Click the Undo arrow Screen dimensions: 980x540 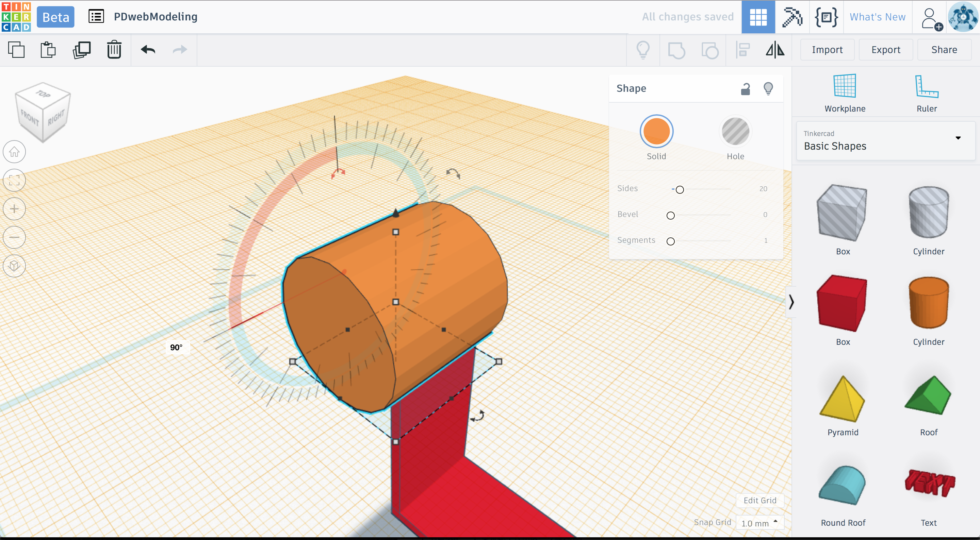click(x=148, y=50)
